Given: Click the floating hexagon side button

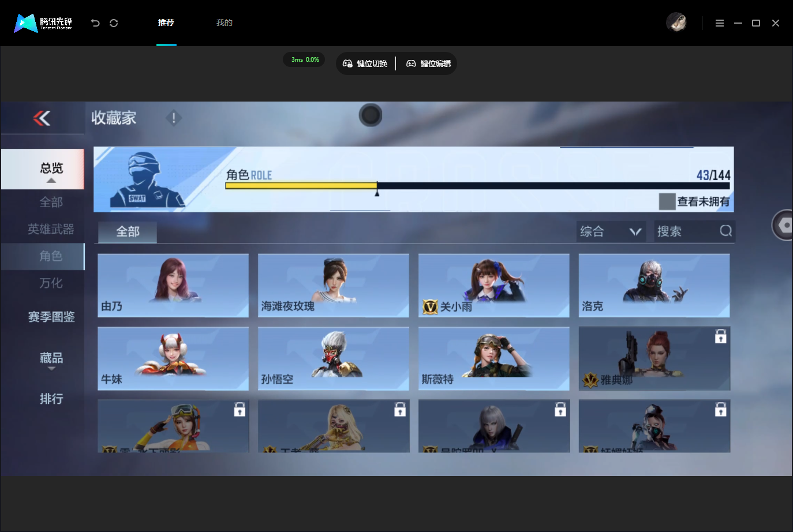Looking at the screenshot, I should (x=783, y=225).
